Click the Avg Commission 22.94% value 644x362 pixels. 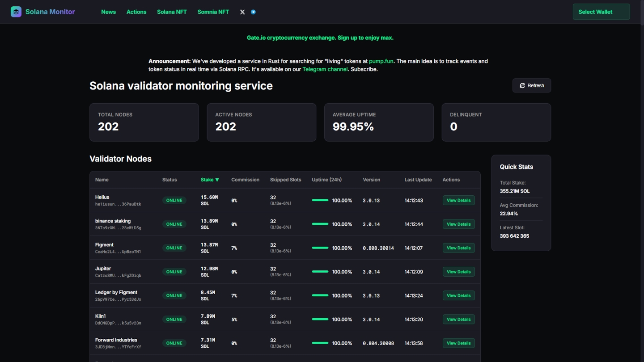[509, 214]
